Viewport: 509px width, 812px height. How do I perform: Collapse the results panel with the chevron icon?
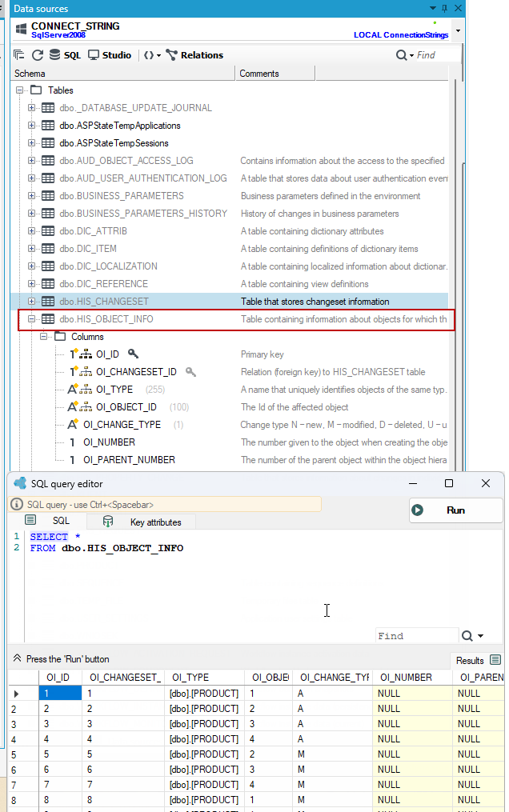(x=17, y=658)
